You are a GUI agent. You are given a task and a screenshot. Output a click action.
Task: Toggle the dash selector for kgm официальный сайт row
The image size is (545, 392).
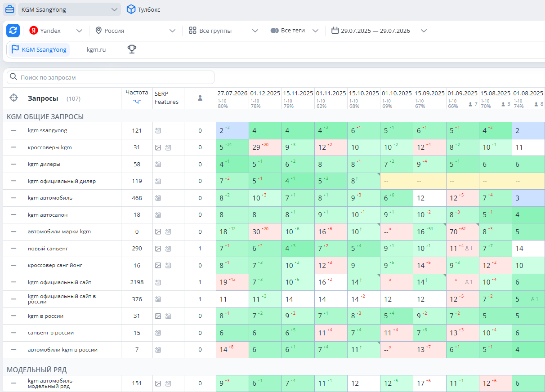pyautogui.click(x=13, y=282)
